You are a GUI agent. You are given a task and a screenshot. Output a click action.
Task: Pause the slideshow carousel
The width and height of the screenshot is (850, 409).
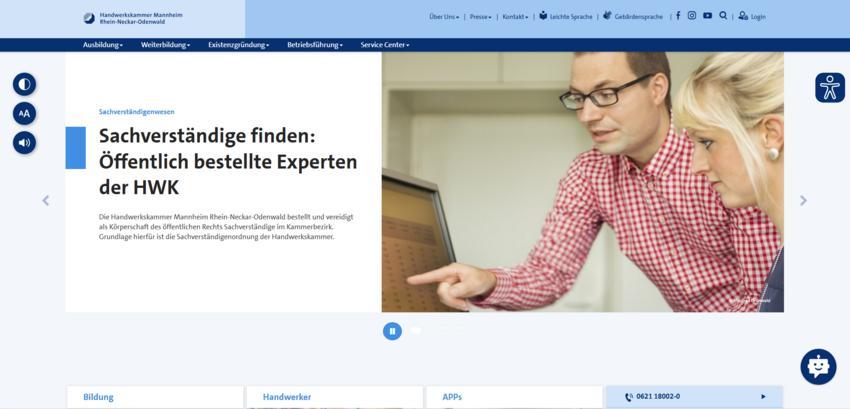[392, 331]
